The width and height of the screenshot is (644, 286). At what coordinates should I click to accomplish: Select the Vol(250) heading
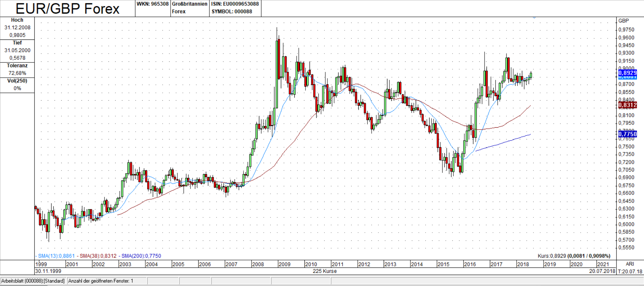coord(17,81)
